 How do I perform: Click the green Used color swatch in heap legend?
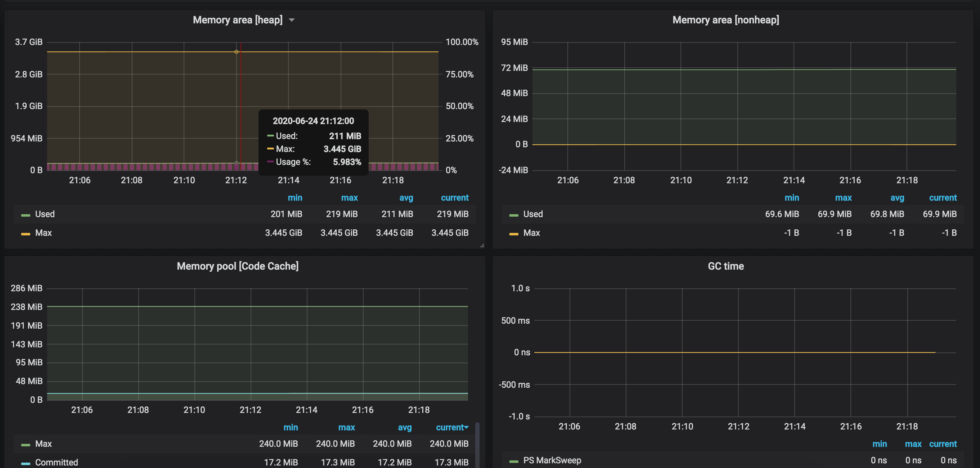click(26, 215)
